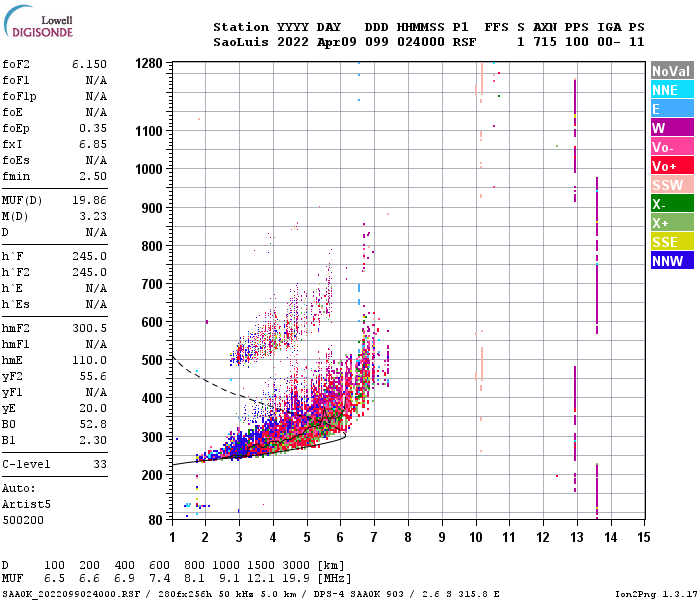
Task: Click the yE value 20.0
Action: (x=93, y=408)
